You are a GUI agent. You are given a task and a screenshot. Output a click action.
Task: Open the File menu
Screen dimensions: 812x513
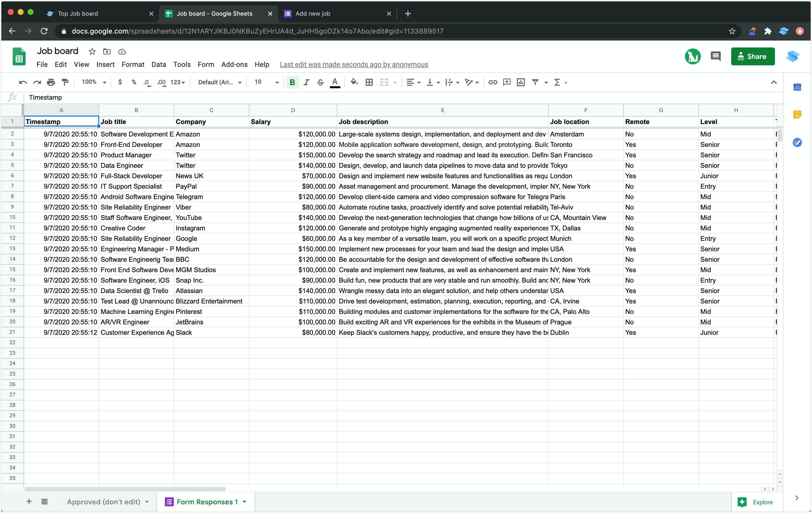tap(42, 64)
